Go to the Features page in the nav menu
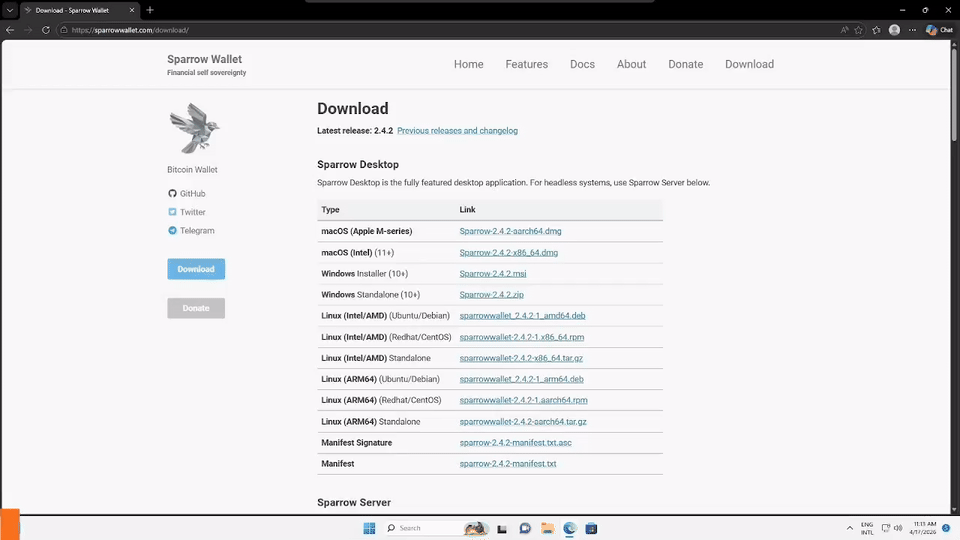Screen dimensions: 960x540 coord(526,64)
